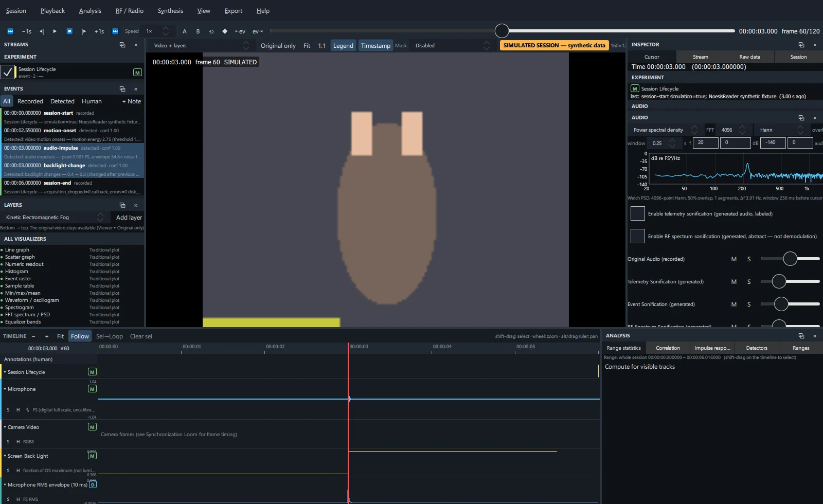The height and width of the screenshot is (504, 823).
Task: Open the Synthesis menu
Action: [x=170, y=11]
